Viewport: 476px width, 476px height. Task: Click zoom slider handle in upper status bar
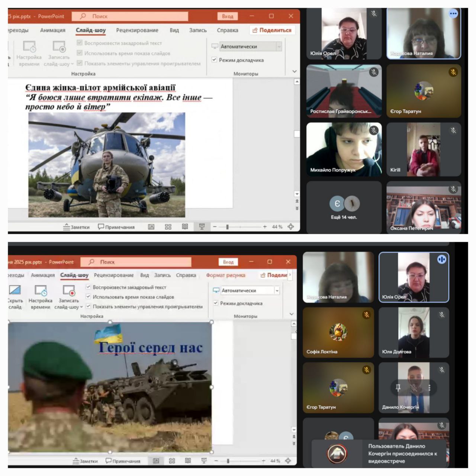pos(227,226)
